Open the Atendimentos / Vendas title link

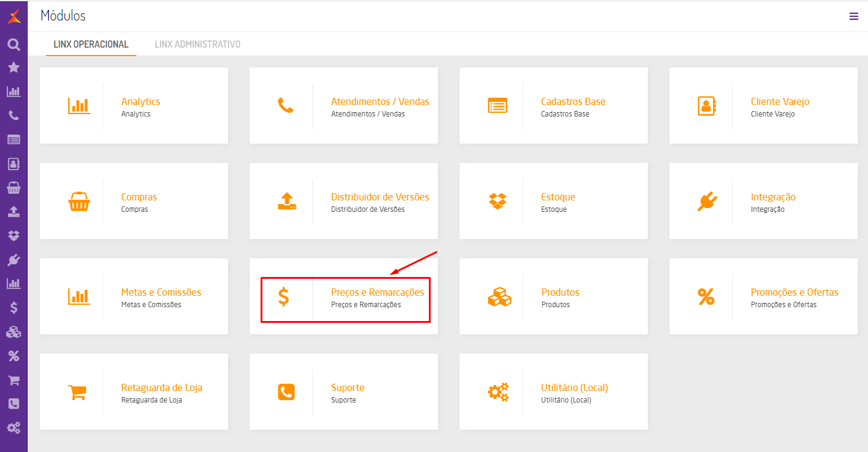380,101
